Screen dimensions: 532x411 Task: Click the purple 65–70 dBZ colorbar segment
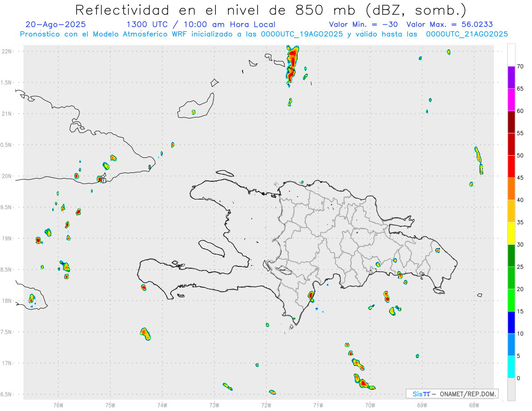511,77
